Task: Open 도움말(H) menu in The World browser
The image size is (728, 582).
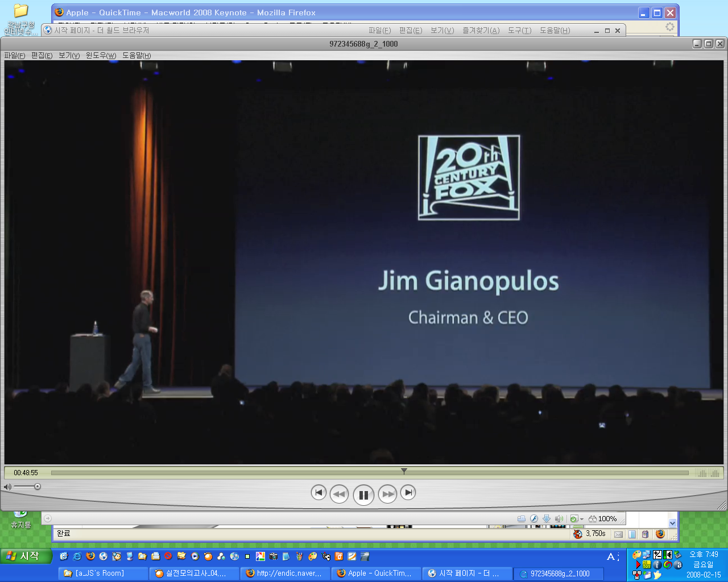Action: [x=555, y=30]
